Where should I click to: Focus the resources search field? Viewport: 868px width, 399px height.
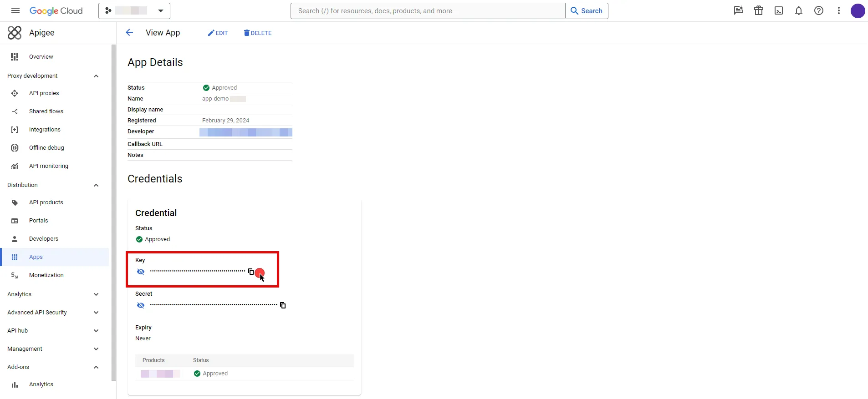(x=428, y=11)
